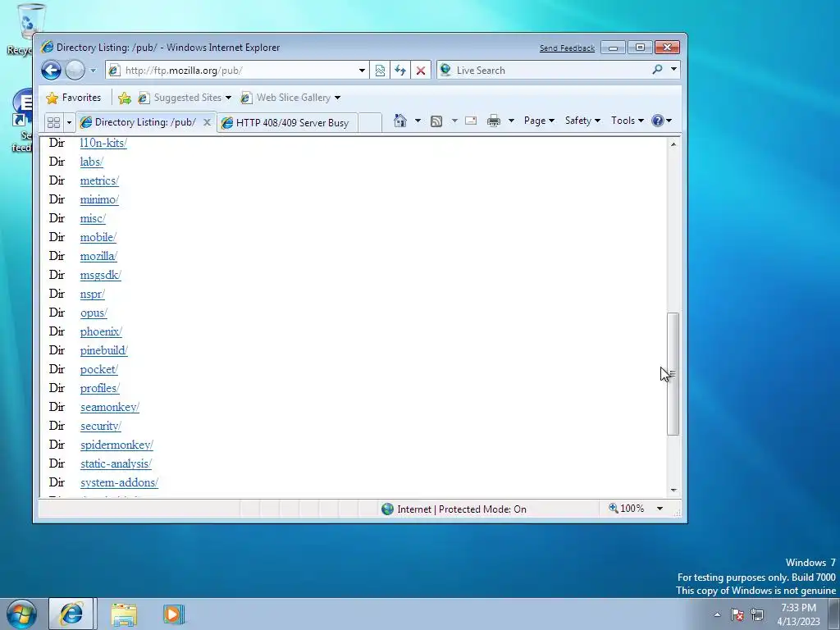Click the grayed Forward navigation button
This screenshot has height=630, width=840.
(75, 71)
